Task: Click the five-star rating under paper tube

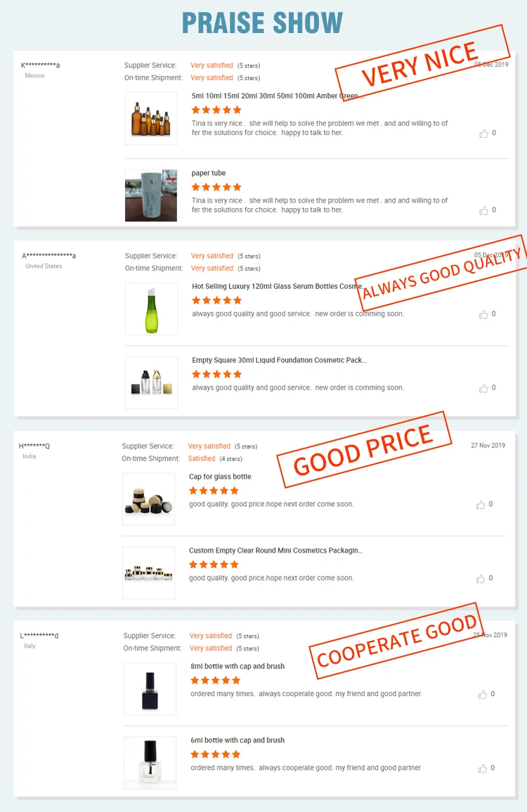Action: coord(216,187)
